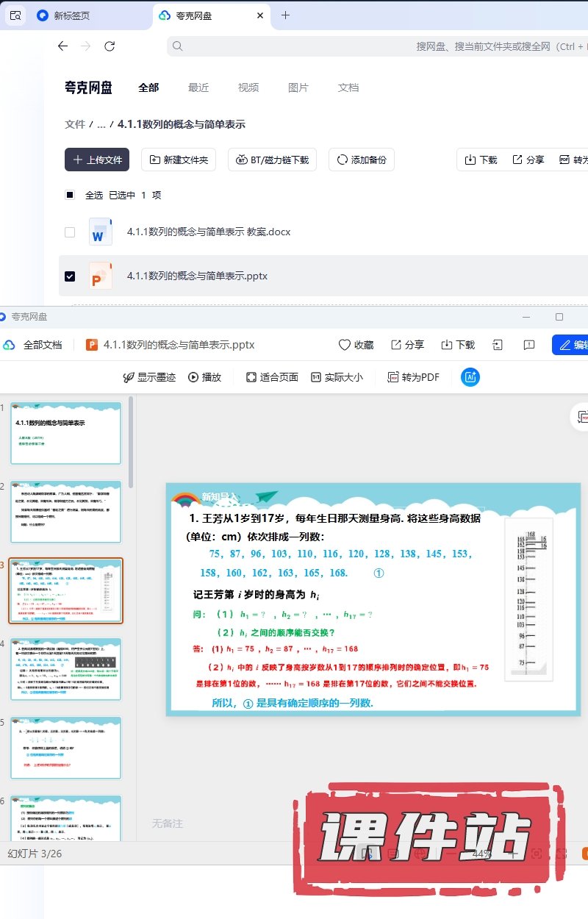Image resolution: width=588 pixels, height=919 pixels.
Task: Switch to the 新标签页 browser tab
Action: coord(72,15)
